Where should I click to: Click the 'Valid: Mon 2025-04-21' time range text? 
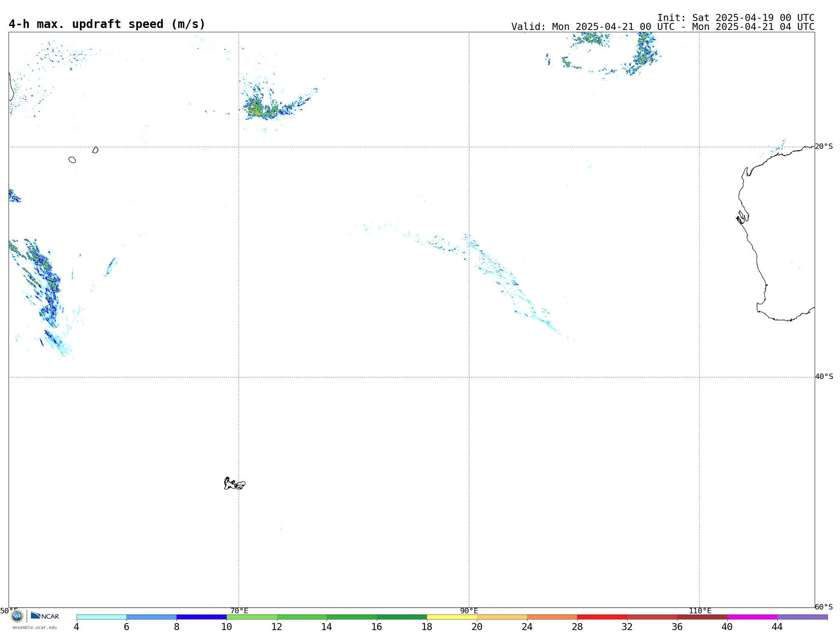(663, 27)
